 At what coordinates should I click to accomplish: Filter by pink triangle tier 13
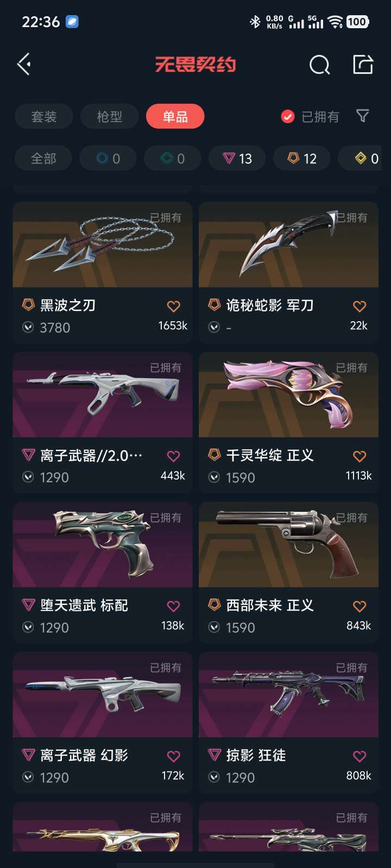(237, 158)
